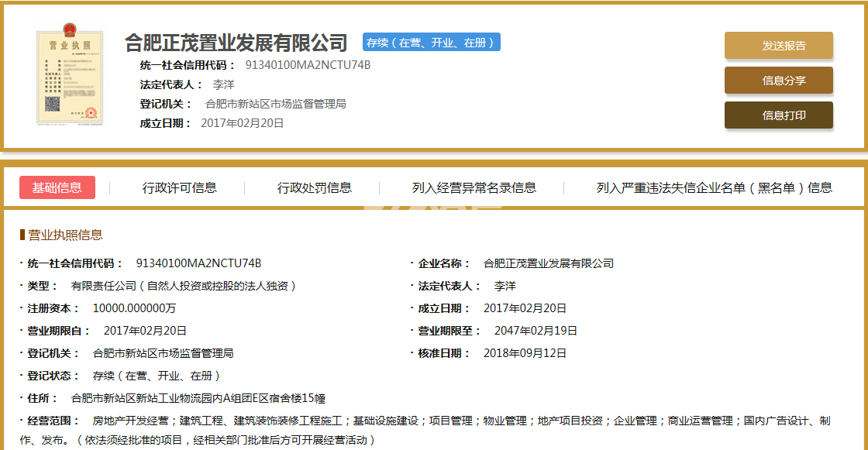Click credit code value in 营业执照信息 section

198,263
